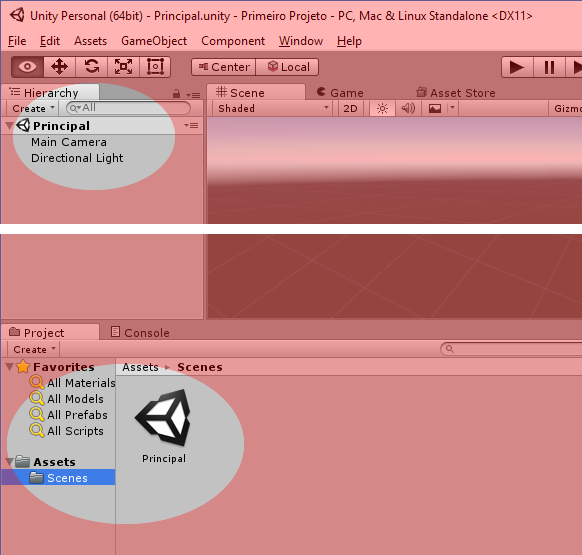The image size is (582, 555).
Task: Switch to the Console tab
Action: 140,333
